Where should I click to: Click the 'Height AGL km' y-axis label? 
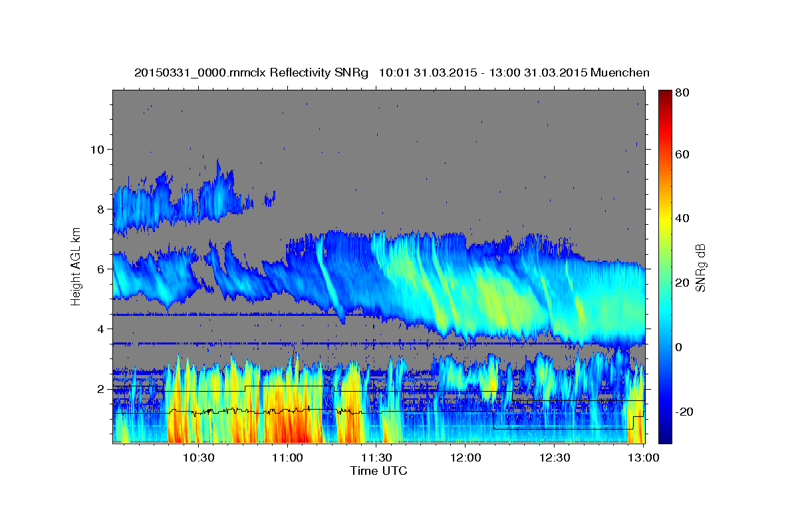[x=76, y=267]
